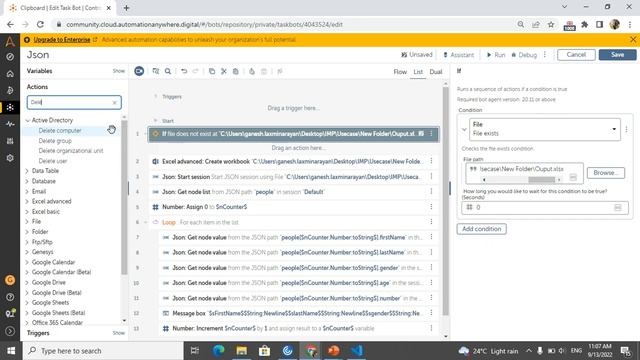The height and width of the screenshot is (360, 640).
Task: Clear the actions search field
Action: pos(114,102)
